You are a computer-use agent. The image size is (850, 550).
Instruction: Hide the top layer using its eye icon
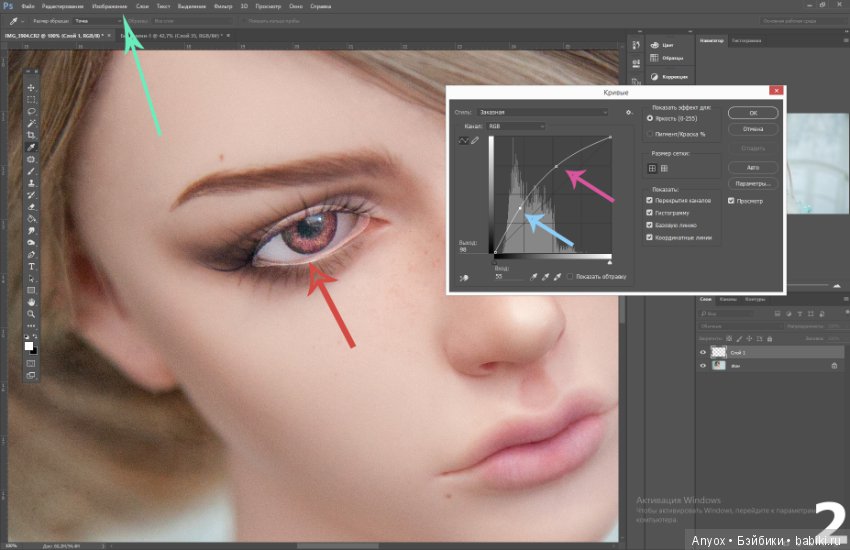click(x=703, y=353)
